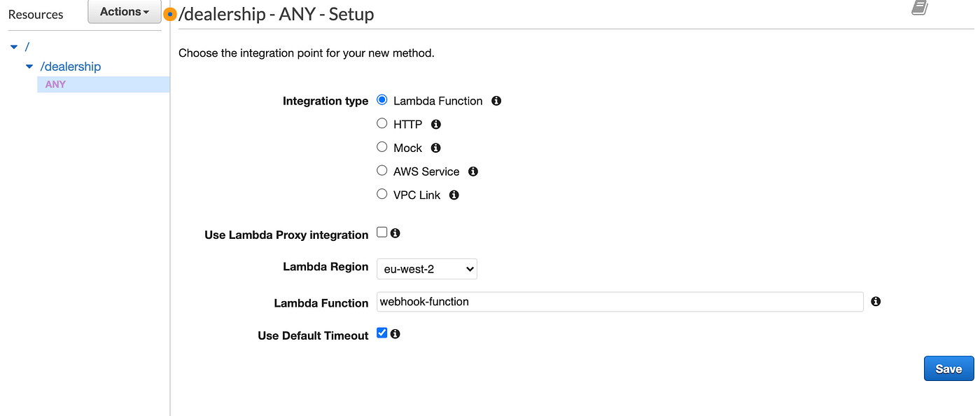
Task: Select the ANY method under /dealership
Action: coord(55,84)
